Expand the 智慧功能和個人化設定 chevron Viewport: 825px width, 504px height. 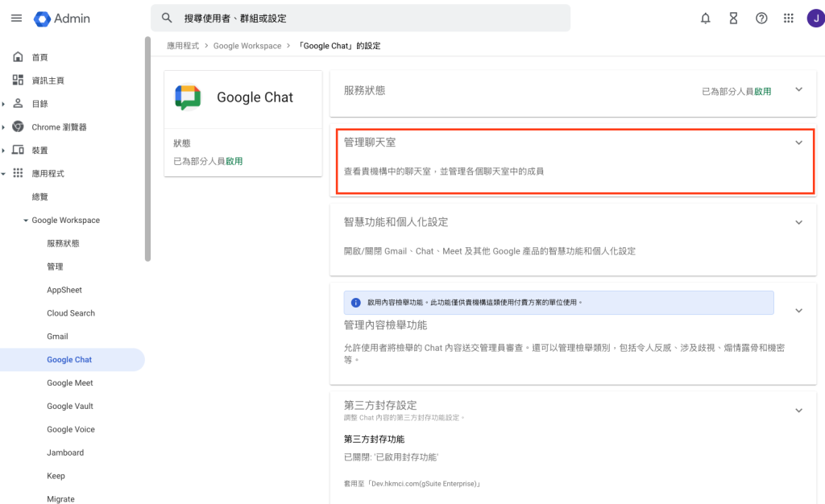pos(798,222)
